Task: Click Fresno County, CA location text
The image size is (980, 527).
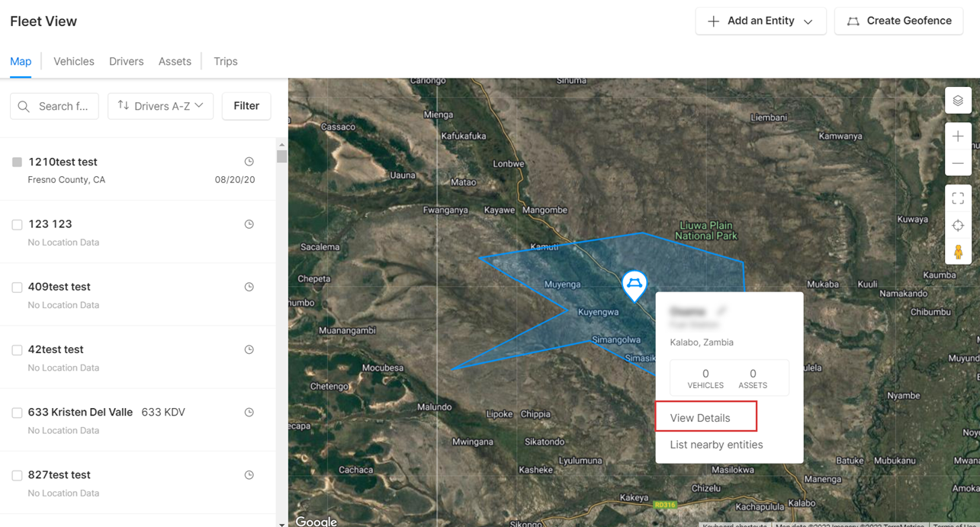Action: point(66,180)
